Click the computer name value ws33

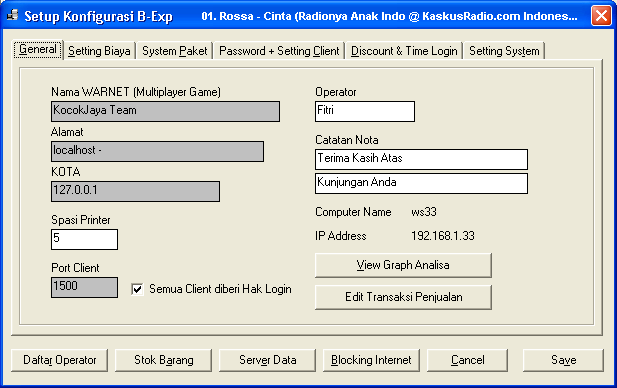pyautogui.click(x=424, y=212)
